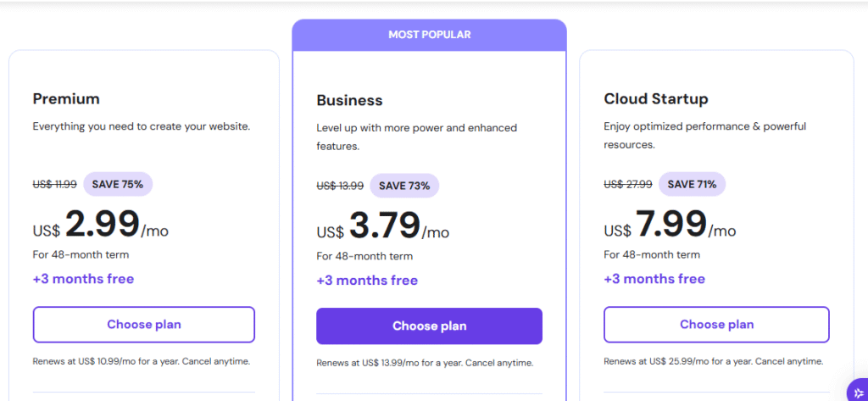Viewport: 868px width, 401px height.
Task: Click the crossed-out US$ 11.99 price
Action: pyautogui.click(x=55, y=184)
